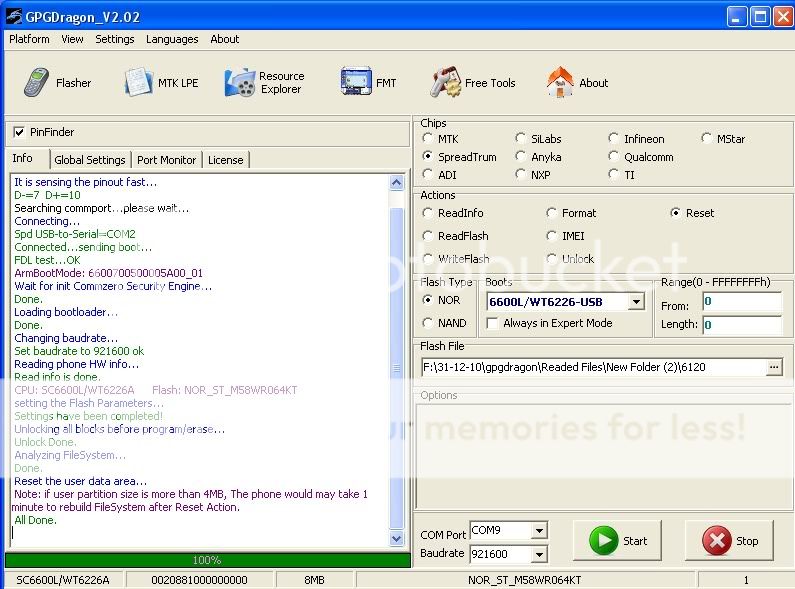Open the Platform menu

29,39
